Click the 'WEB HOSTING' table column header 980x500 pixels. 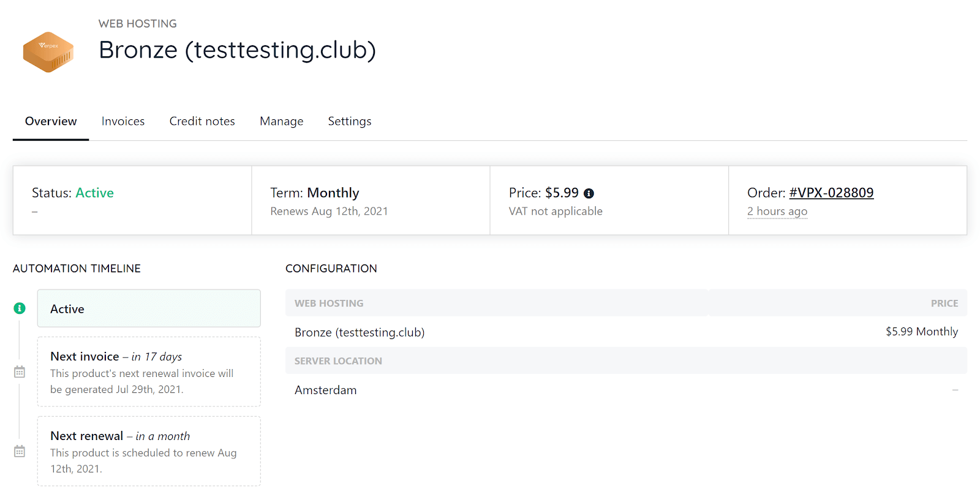point(329,304)
